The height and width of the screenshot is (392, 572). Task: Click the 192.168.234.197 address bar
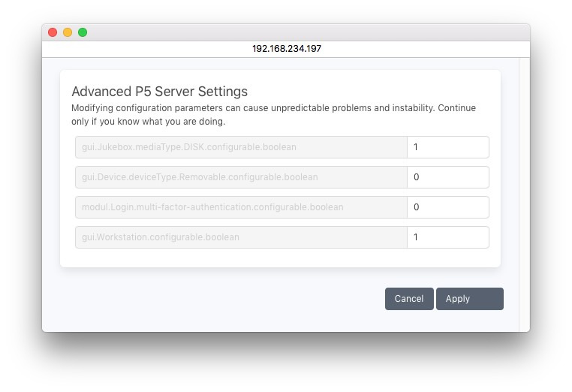click(x=286, y=49)
